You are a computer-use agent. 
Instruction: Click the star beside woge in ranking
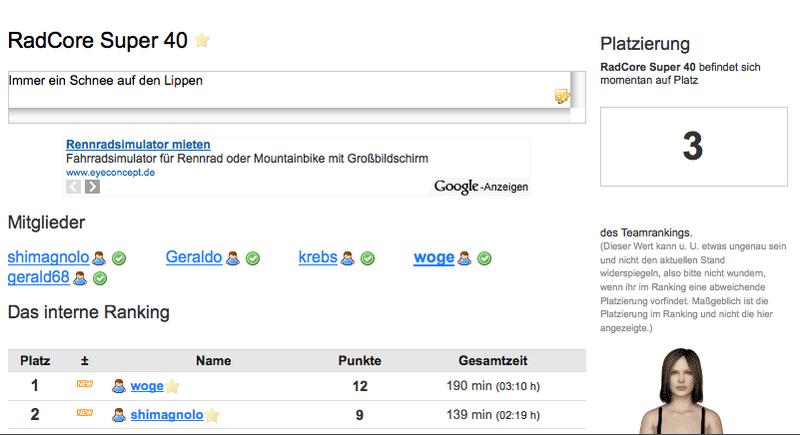[172, 386]
